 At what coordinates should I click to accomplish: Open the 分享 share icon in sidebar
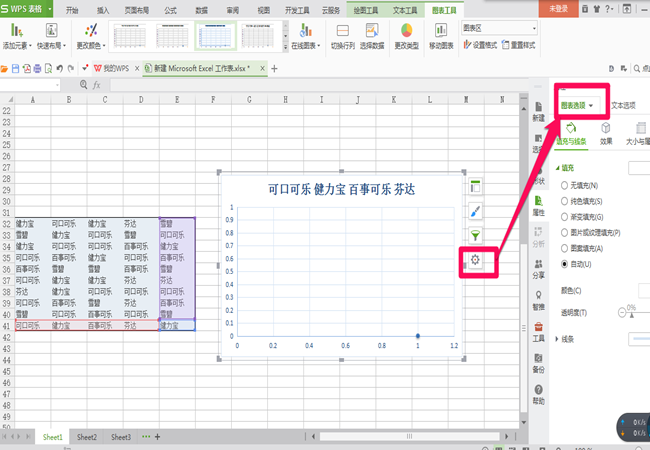pyautogui.click(x=538, y=269)
